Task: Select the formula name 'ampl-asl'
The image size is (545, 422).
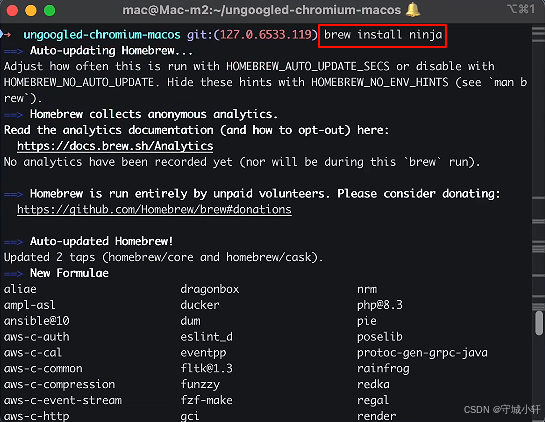Action: (x=30, y=305)
